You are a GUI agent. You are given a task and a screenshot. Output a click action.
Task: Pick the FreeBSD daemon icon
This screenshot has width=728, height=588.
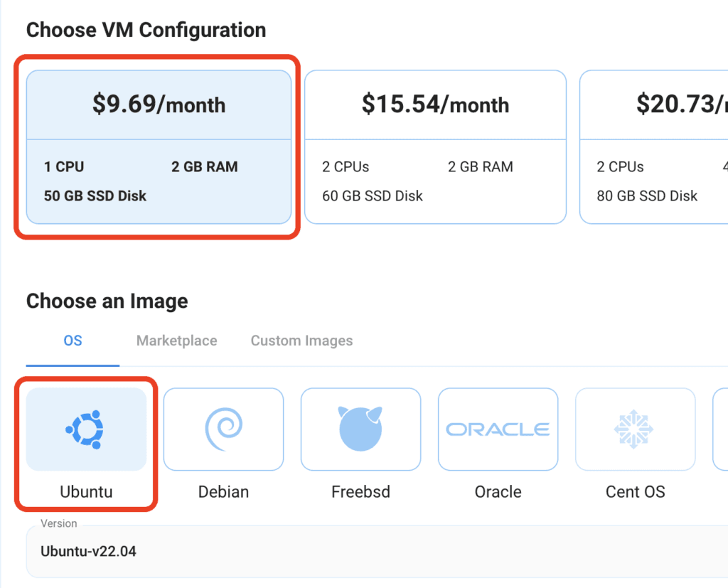coord(360,429)
